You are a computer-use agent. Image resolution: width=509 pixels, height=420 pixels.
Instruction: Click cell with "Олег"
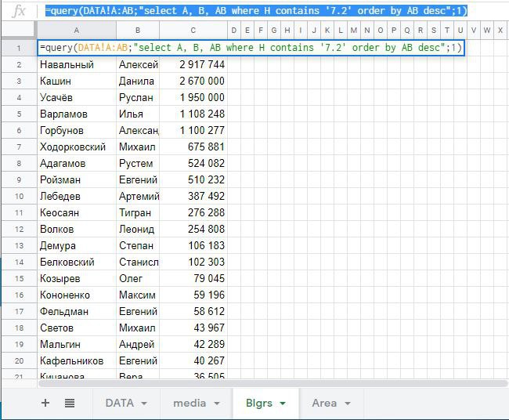(138, 278)
